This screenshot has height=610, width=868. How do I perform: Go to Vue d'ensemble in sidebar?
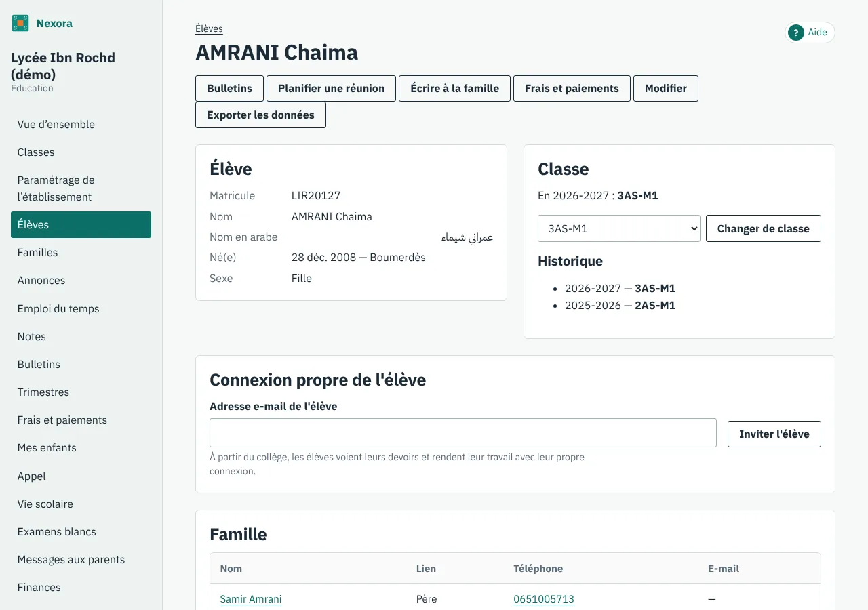[x=81, y=125]
